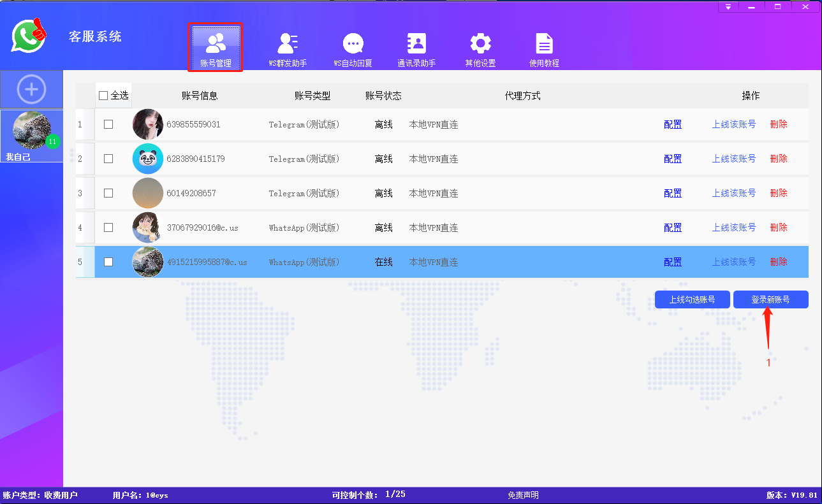Open 其他设置 gear settings icon
The image size is (822, 504).
(x=480, y=43)
